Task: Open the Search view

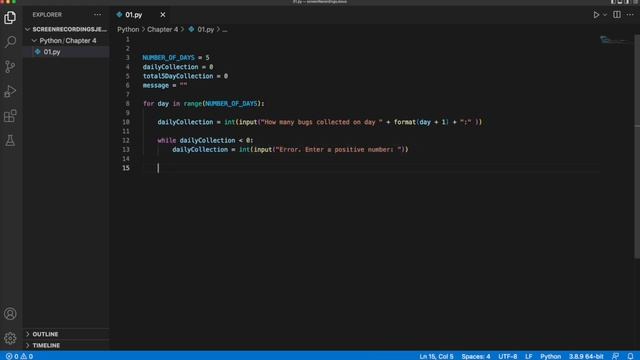Action: [10, 42]
